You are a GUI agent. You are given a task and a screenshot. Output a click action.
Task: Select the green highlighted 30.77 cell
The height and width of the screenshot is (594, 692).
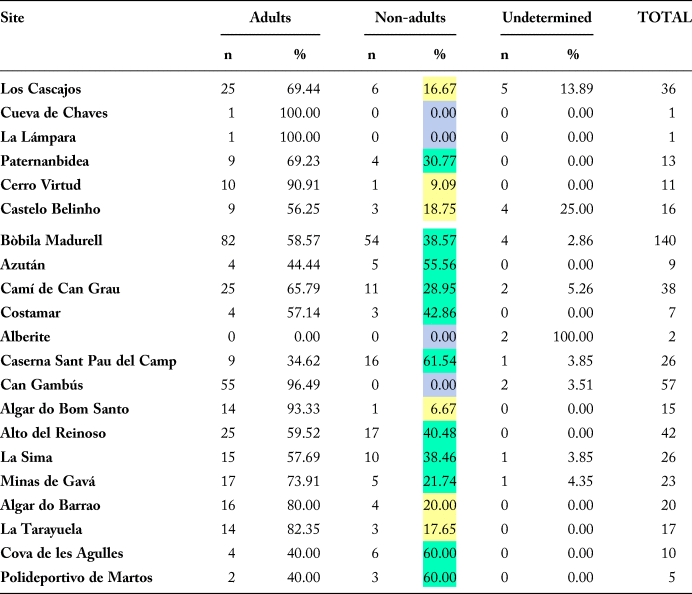440,161
